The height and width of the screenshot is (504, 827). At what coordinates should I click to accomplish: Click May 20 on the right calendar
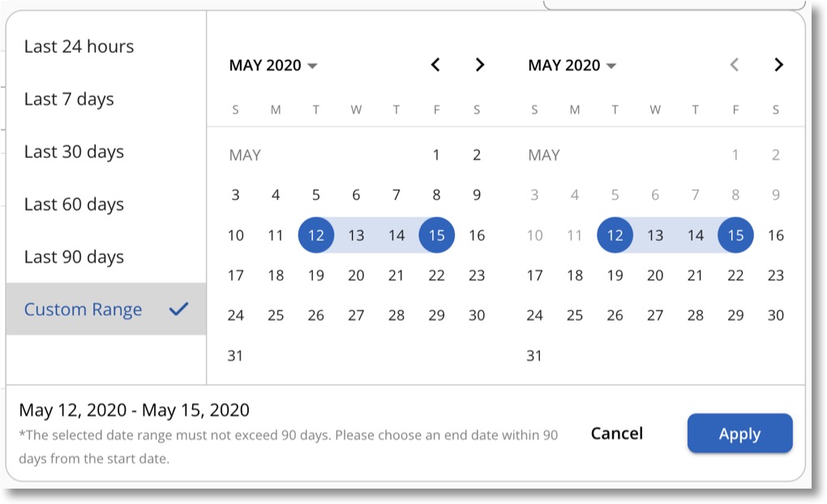[x=654, y=275]
